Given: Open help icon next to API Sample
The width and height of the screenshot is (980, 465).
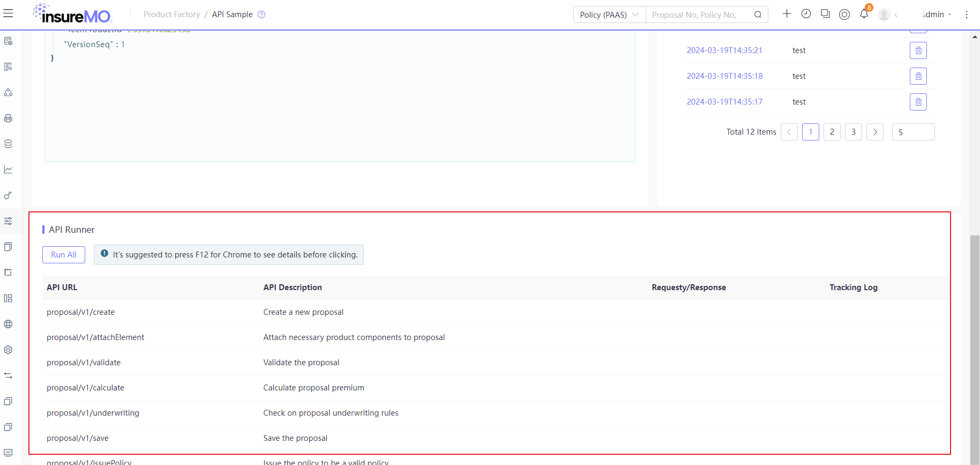Looking at the screenshot, I should point(261,14).
